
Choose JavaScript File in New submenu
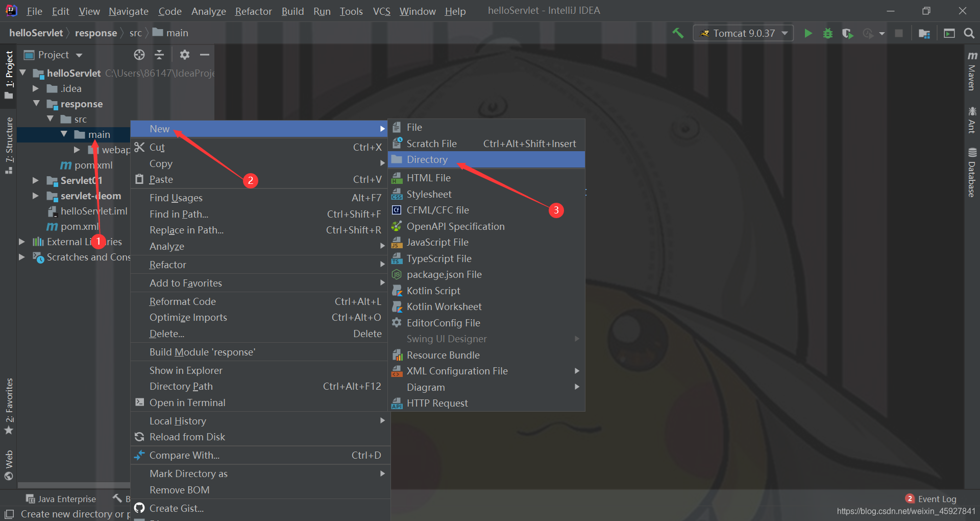pos(486,242)
